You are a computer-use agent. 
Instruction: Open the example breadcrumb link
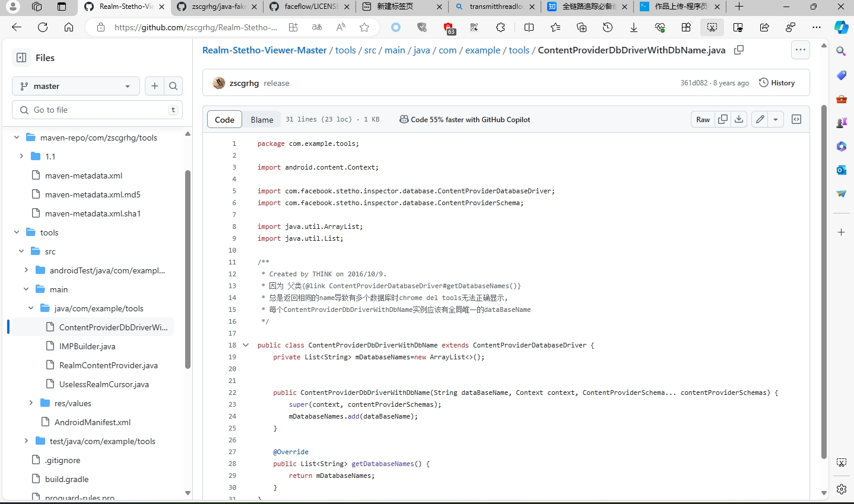click(x=482, y=50)
